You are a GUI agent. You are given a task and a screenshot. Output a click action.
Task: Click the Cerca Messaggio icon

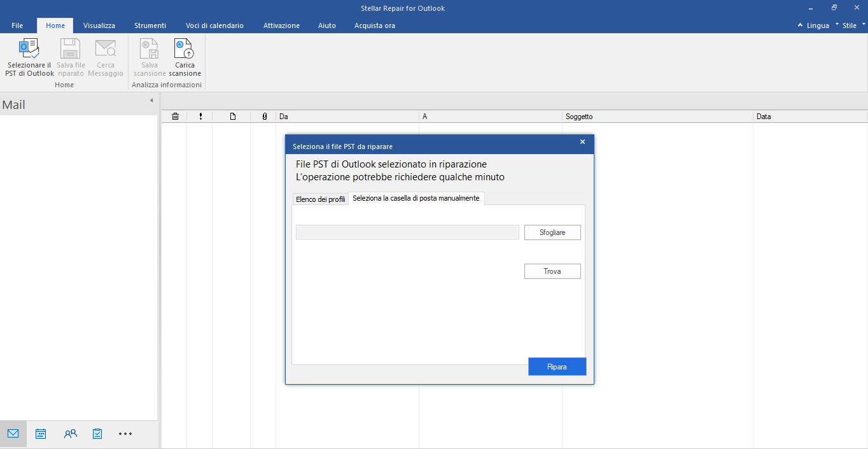pyautogui.click(x=106, y=49)
